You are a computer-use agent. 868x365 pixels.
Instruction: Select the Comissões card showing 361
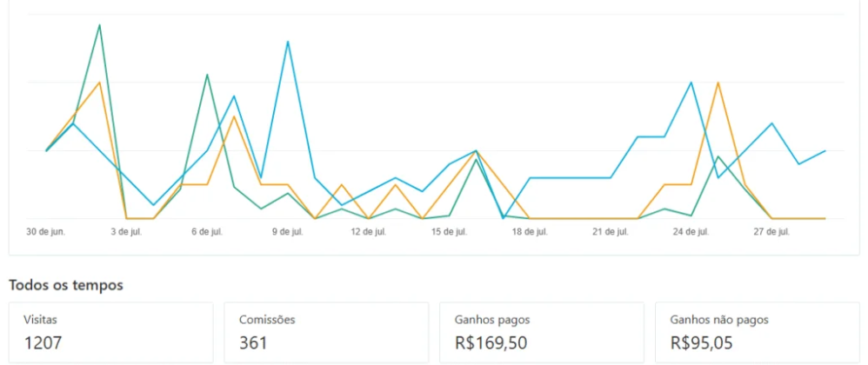pos(326,332)
